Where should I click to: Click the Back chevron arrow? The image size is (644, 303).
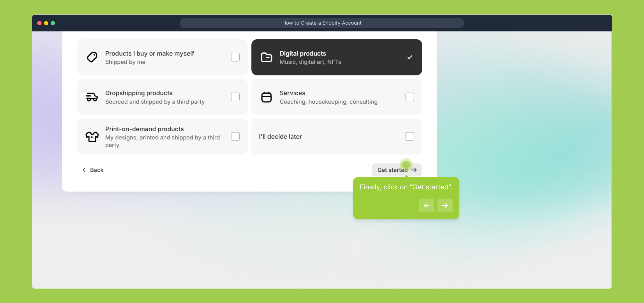coord(84,170)
